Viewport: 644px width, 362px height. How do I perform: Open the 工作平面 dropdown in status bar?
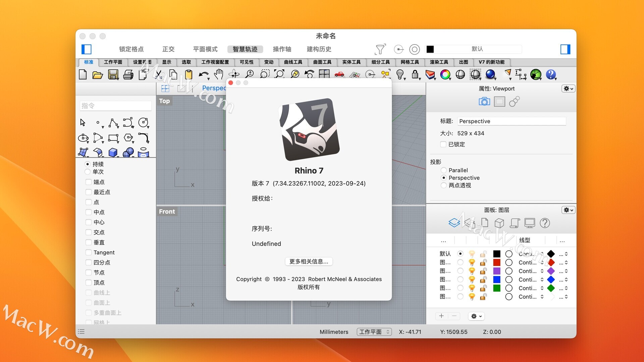click(x=374, y=332)
